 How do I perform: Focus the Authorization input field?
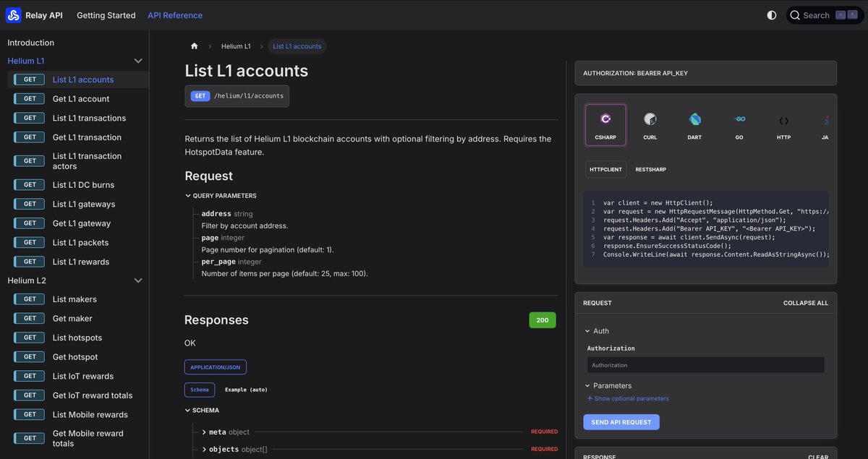706,365
